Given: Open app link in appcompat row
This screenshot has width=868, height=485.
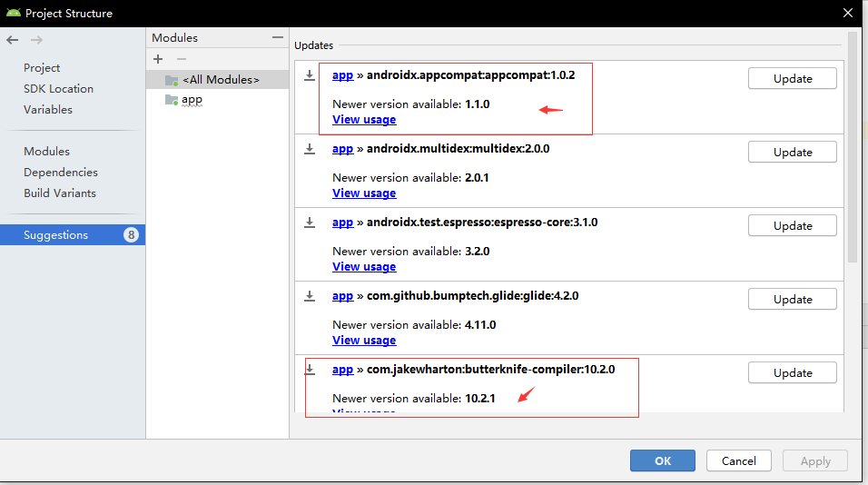Looking at the screenshot, I should [x=342, y=75].
